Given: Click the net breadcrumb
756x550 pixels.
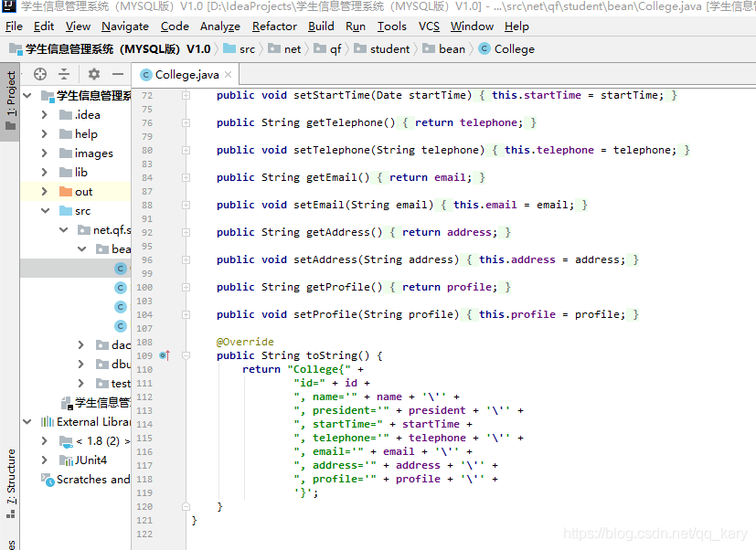Looking at the screenshot, I should [x=285, y=49].
